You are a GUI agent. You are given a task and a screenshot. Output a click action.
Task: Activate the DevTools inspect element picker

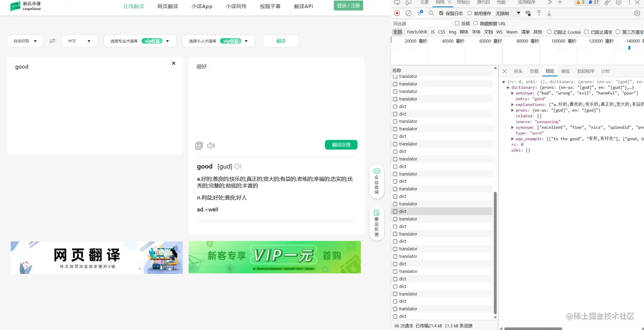coord(397,3)
